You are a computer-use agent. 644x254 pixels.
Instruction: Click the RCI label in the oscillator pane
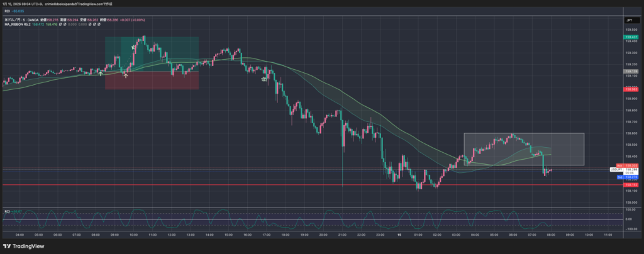coord(7,211)
